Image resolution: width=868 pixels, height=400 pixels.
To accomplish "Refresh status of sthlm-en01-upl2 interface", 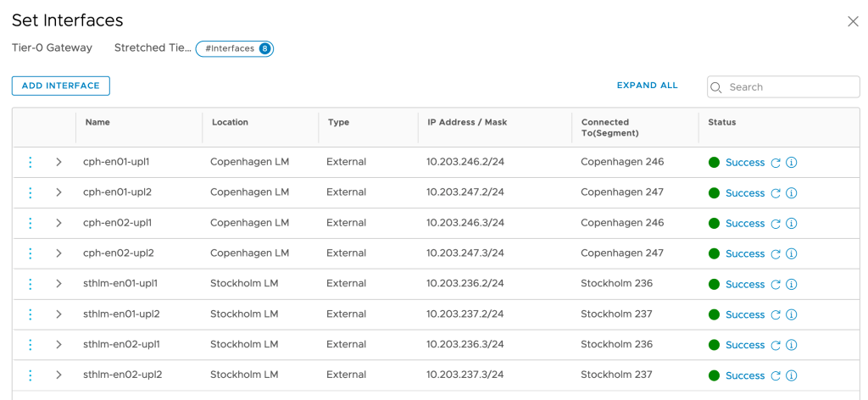I will pos(775,314).
